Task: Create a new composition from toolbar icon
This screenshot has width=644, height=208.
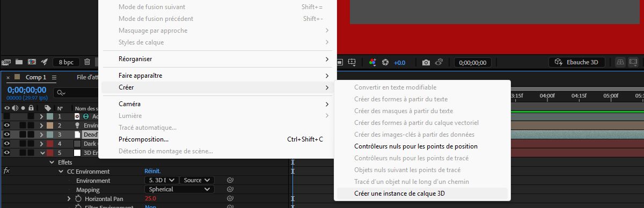Action: (32, 62)
